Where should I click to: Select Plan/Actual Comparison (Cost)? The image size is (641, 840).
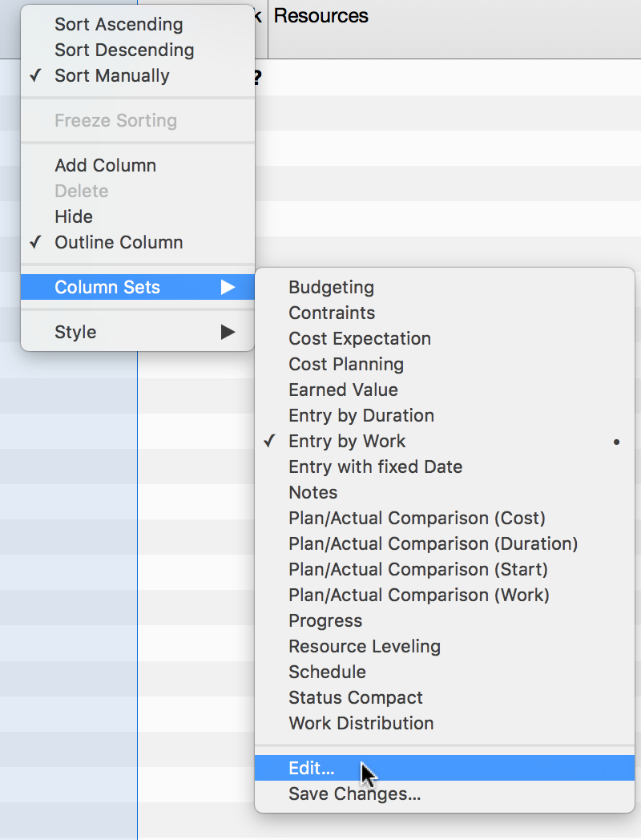[x=445, y=519]
